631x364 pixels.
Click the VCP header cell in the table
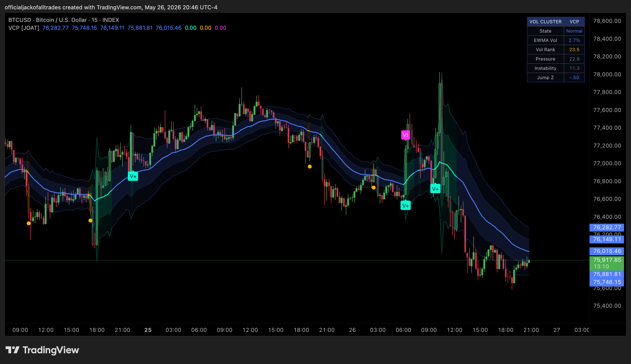[574, 21]
